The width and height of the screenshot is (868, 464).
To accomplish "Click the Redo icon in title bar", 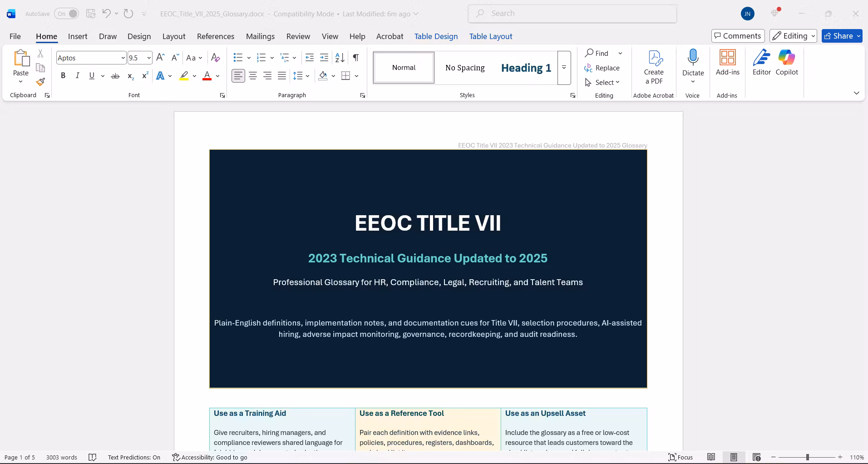I will (x=128, y=14).
